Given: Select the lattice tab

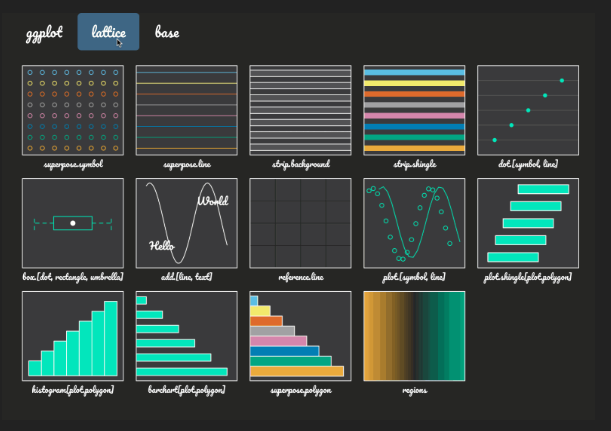Looking at the screenshot, I should click(x=108, y=32).
